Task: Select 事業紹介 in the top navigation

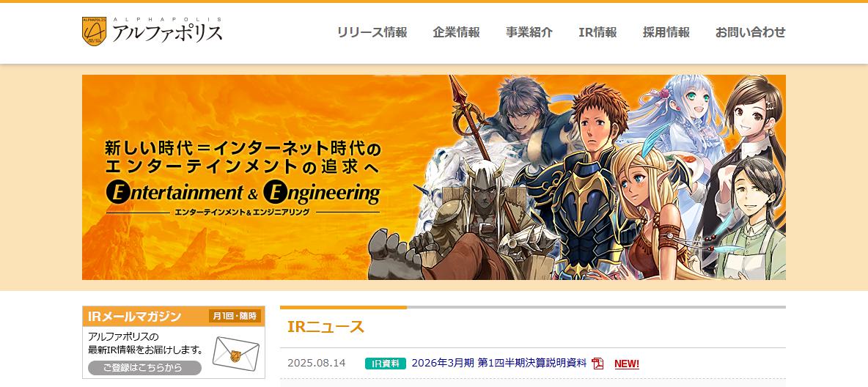Action: 529,33
